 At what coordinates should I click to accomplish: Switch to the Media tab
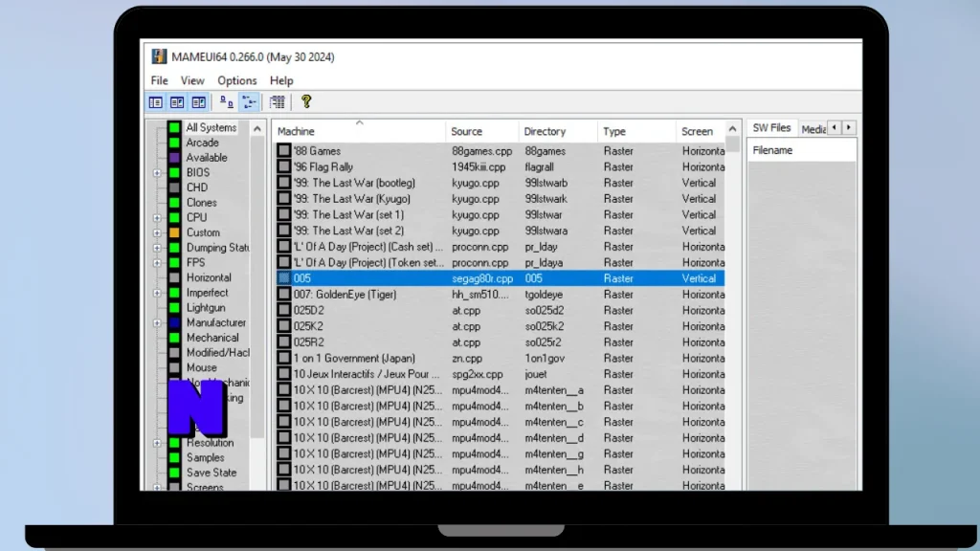(x=813, y=129)
